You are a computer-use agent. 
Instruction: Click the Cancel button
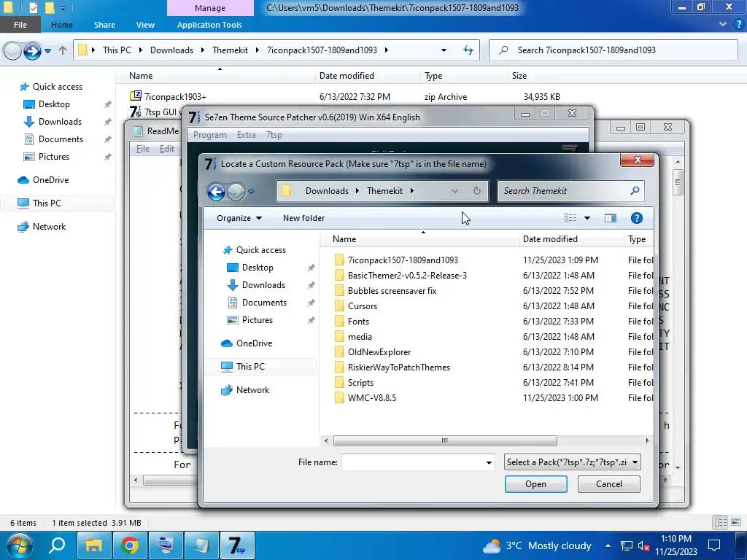tap(609, 484)
